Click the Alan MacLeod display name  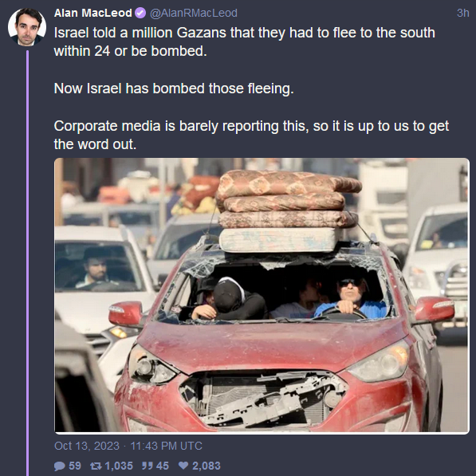click(x=93, y=13)
